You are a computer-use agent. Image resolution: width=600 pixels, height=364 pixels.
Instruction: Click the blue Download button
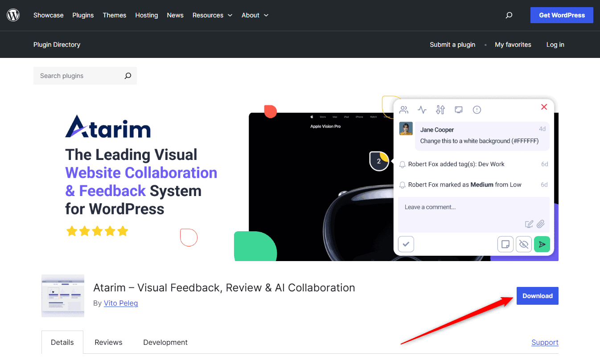pyautogui.click(x=538, y=296)
